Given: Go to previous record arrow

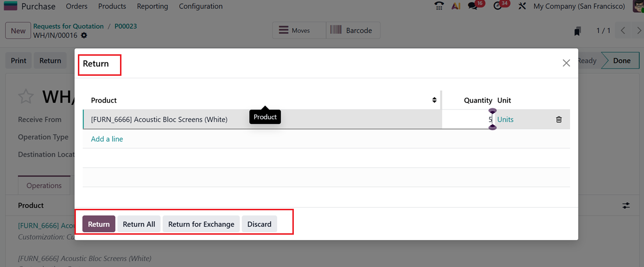Looking at the screenshot, I should point(623,30).
